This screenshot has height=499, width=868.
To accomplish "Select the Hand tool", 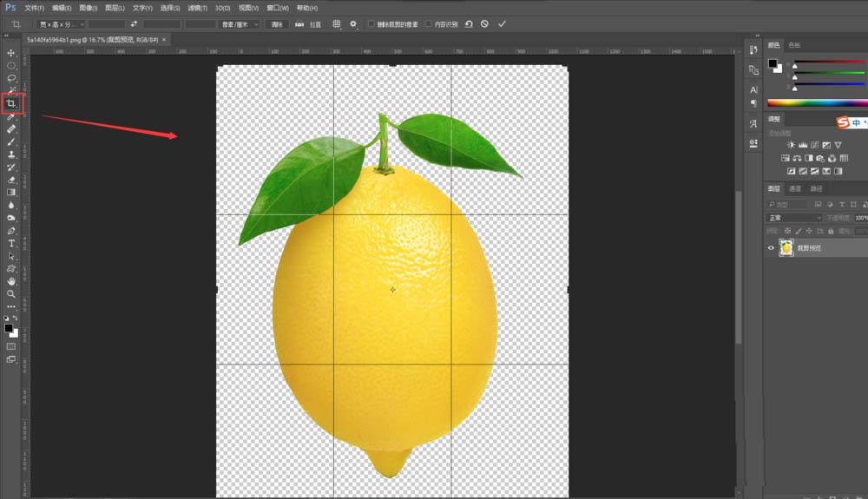I will (x=11, y=281).
